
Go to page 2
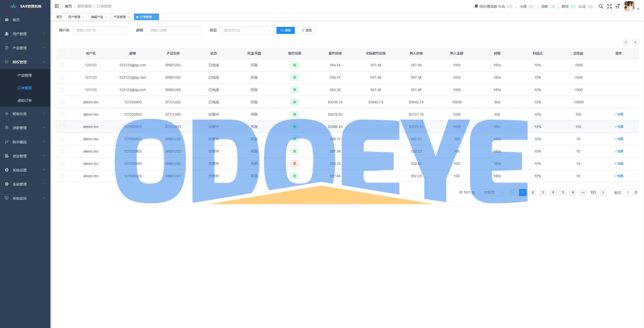click(x=533, y=193)
